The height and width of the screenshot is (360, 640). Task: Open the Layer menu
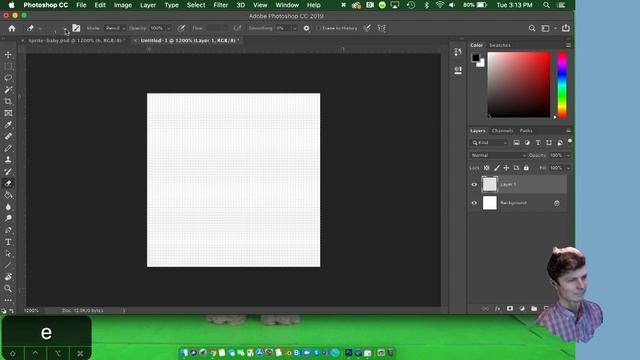click(x=148, y=5)
